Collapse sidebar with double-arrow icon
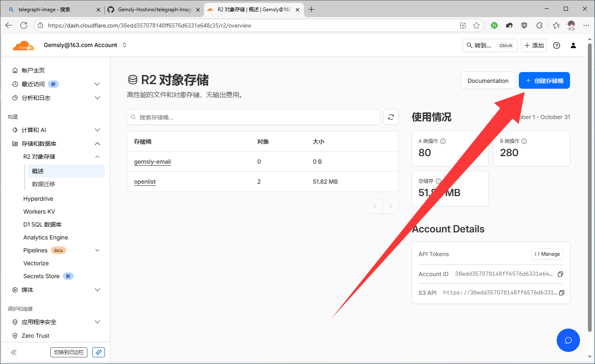Screen dimensions: 595x364 click(14, 352)
